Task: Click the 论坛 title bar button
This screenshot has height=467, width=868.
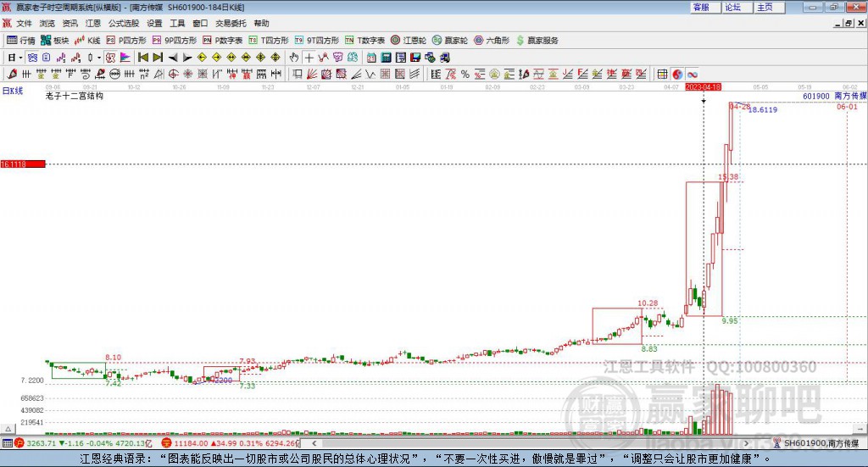Action: [x=737, y=7]
